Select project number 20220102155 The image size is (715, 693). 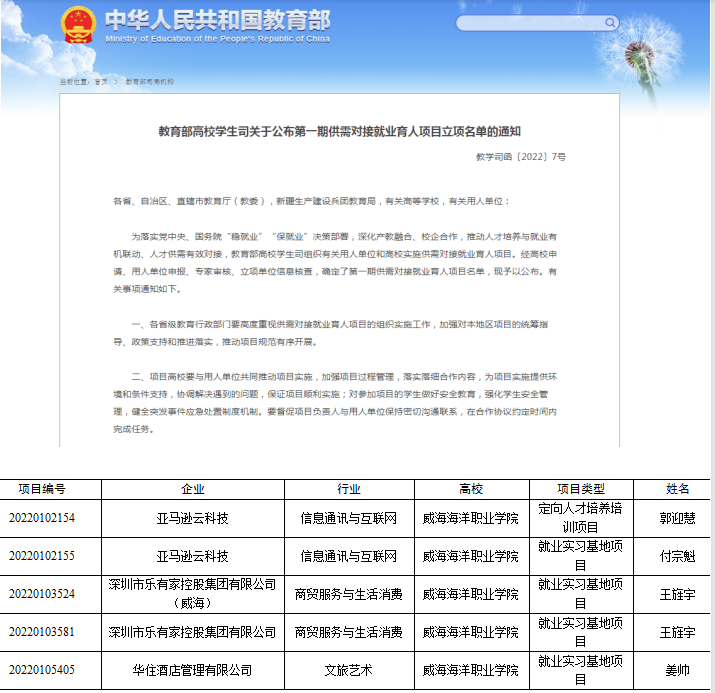pyautogui.click(x=41, y=556)
